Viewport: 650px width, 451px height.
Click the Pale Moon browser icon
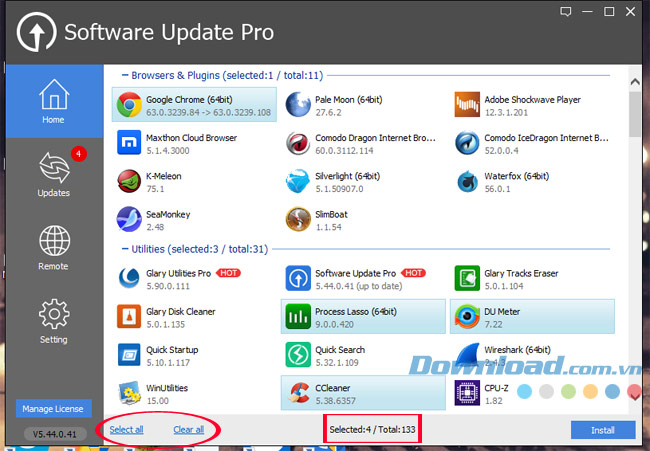click(298, 105)
